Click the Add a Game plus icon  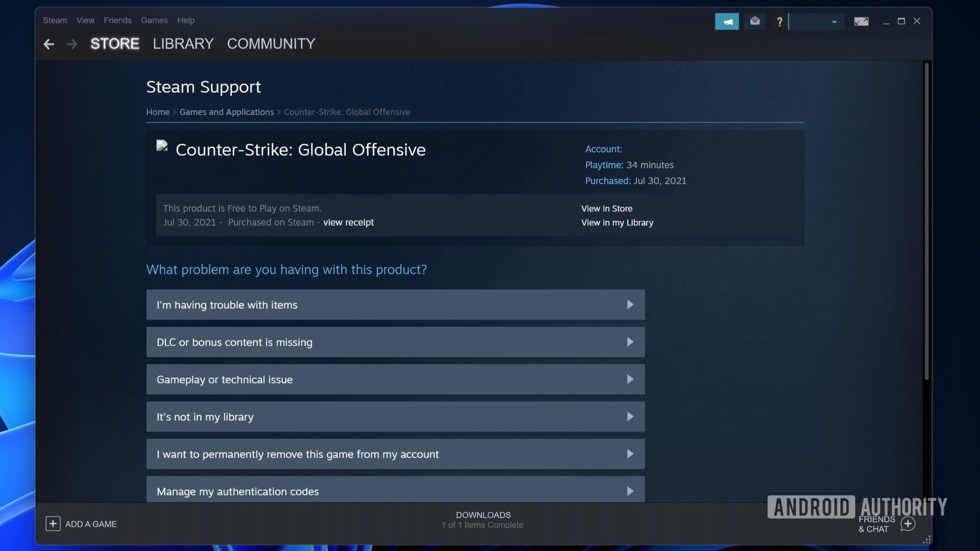tap(53, 524)
